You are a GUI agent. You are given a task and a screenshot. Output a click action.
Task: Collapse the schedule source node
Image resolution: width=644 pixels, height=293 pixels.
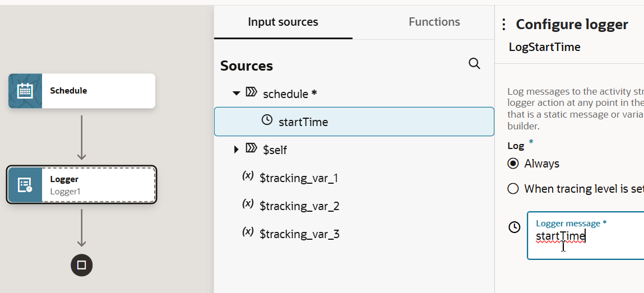pyautogui.click(x=237, y=93)
